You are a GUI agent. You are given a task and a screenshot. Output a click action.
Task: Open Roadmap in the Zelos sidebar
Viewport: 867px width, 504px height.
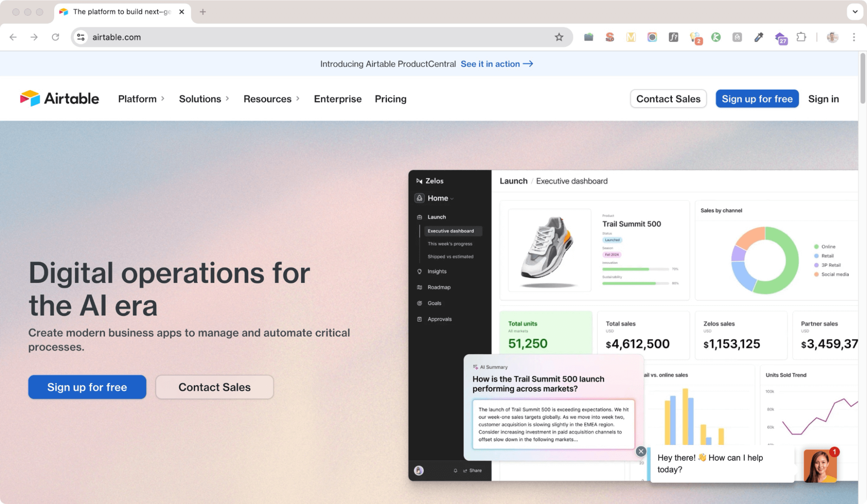[x=439, y=287]
